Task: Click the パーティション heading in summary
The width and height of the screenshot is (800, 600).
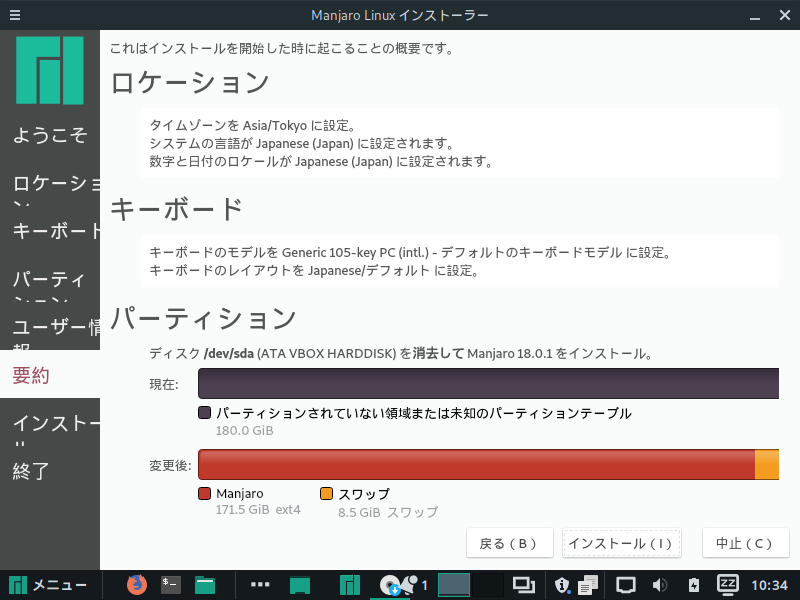Action: (204, 317)
